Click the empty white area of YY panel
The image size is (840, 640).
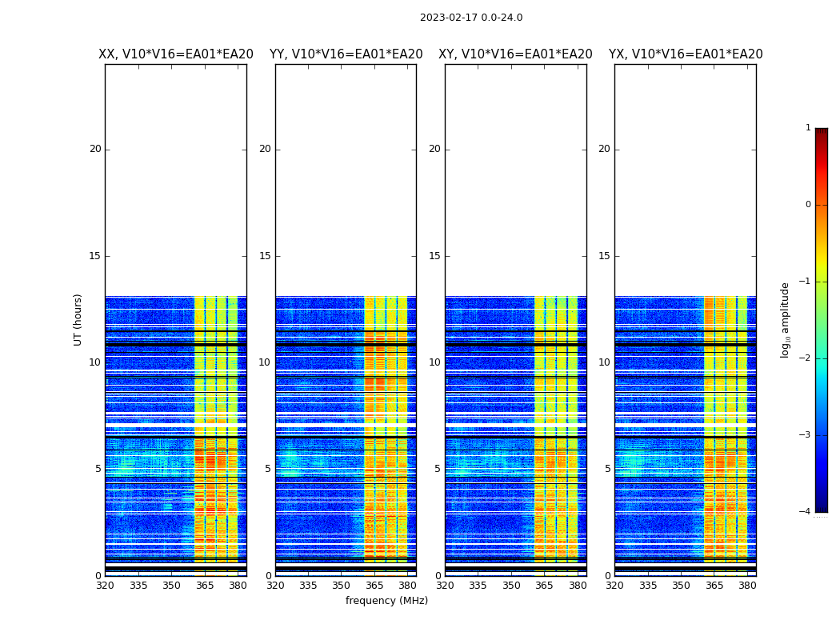[x=346, y=176]
